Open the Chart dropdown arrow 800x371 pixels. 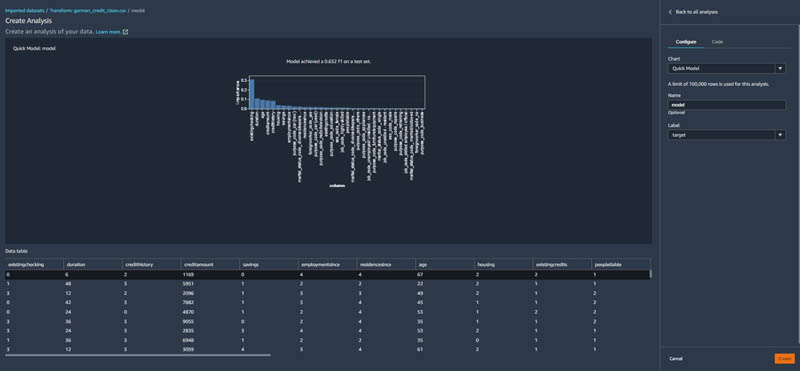(x=780, y=68)
